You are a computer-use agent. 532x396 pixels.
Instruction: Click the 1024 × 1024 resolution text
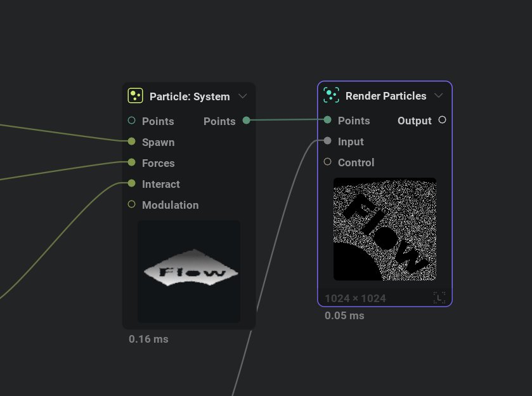coord(355,298)
